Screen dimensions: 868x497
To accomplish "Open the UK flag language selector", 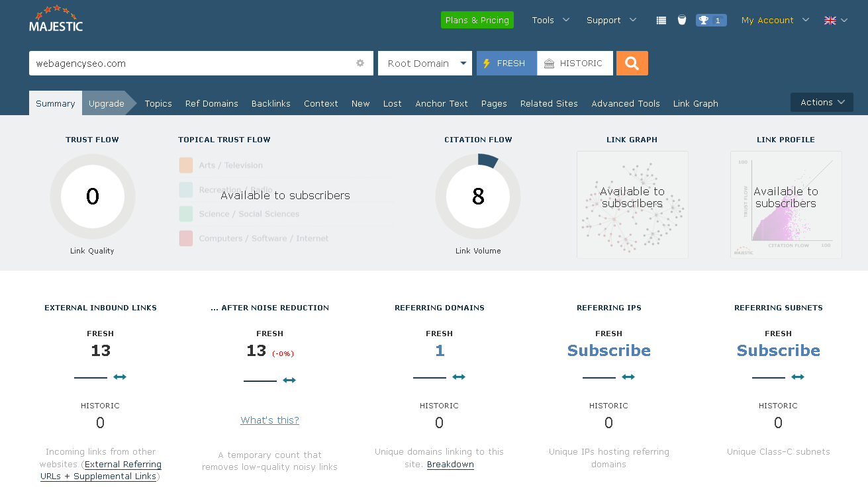I will point(836,21).
